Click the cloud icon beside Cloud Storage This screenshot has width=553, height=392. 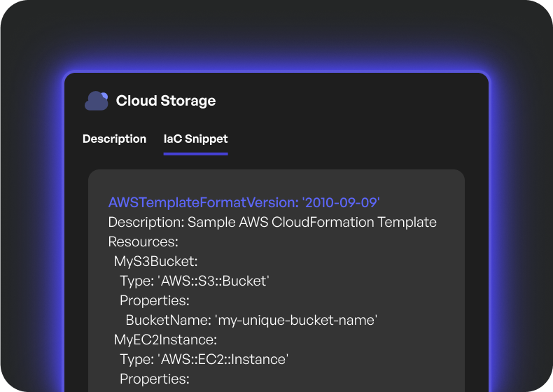pyautogui.click(x=97, y=101)
